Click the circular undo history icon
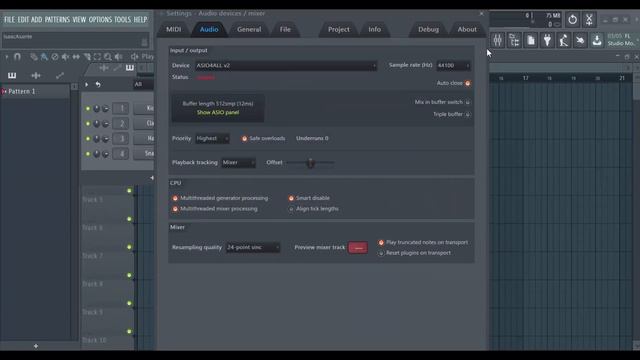Viewport: 640px width, 360px height. click(x=573, y=19)
